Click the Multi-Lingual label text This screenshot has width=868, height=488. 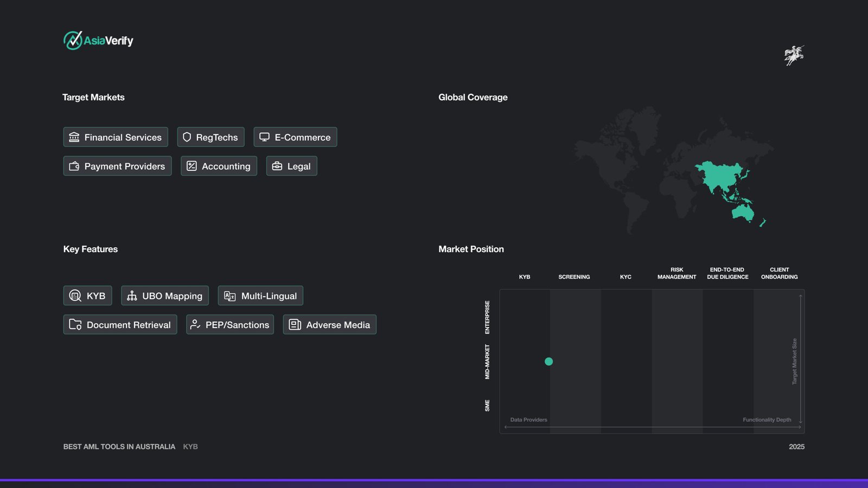pyautogui.click(x=269, y=296)
